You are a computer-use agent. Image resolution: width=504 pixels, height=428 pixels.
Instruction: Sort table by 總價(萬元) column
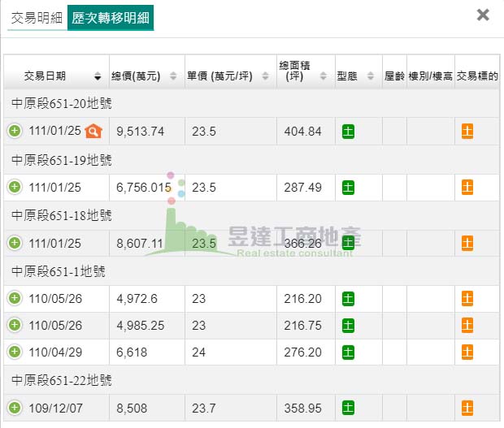click(145, 76)
